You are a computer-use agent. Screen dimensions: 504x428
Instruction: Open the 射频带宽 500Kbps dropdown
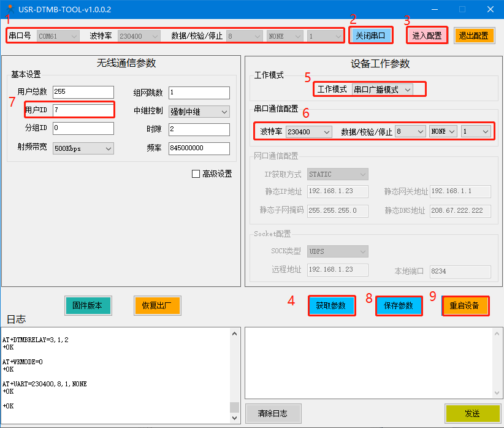point(83,148)
